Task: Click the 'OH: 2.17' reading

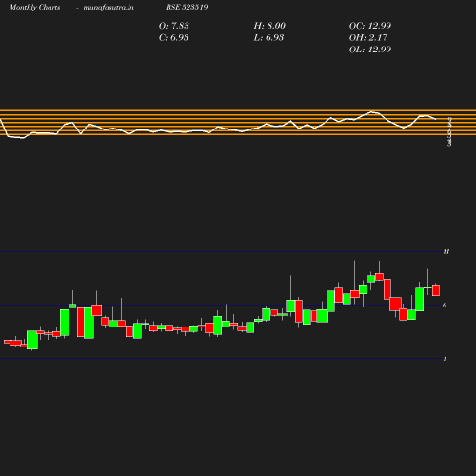Action: [x=368, y=37]
